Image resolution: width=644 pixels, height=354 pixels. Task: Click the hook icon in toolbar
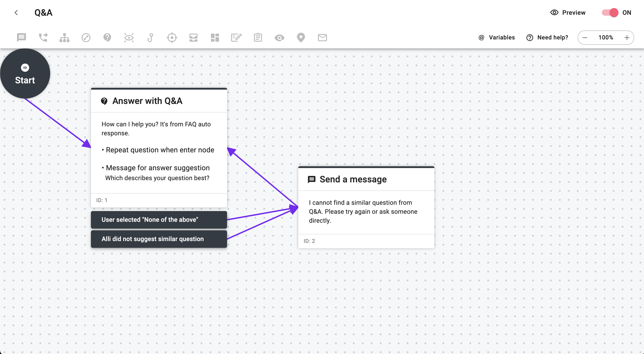(150, 37)
